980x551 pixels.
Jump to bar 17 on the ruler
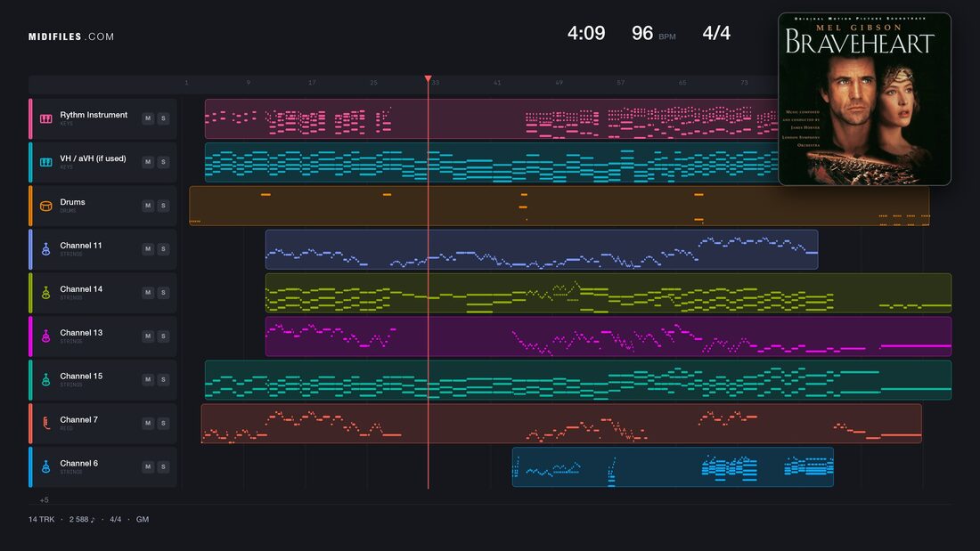tap(312, 83)
